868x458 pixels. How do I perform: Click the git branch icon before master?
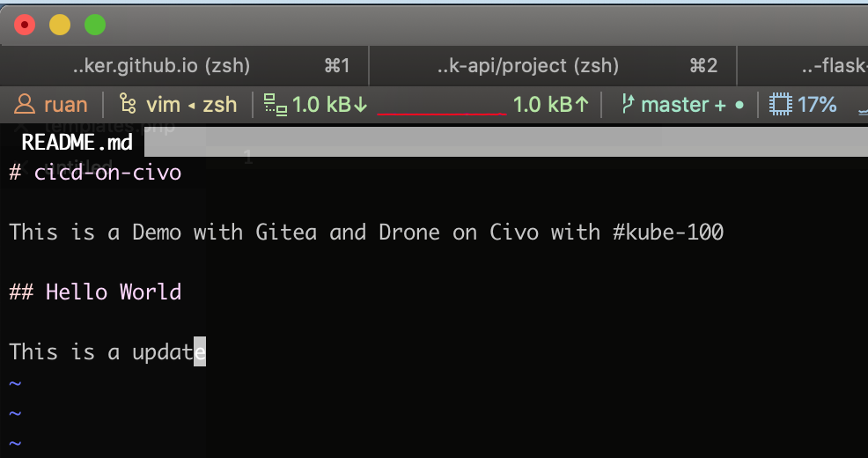627,104
